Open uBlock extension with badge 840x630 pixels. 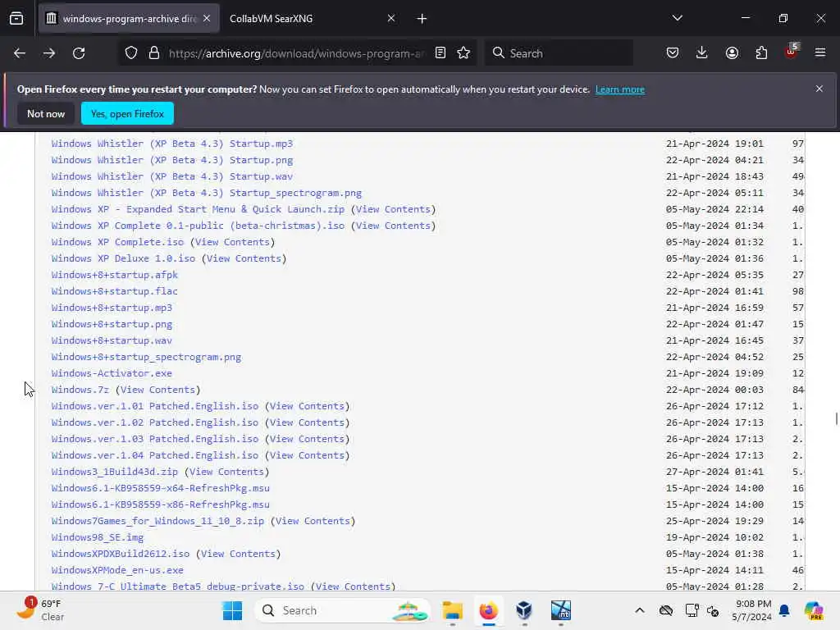pos(792,52)
